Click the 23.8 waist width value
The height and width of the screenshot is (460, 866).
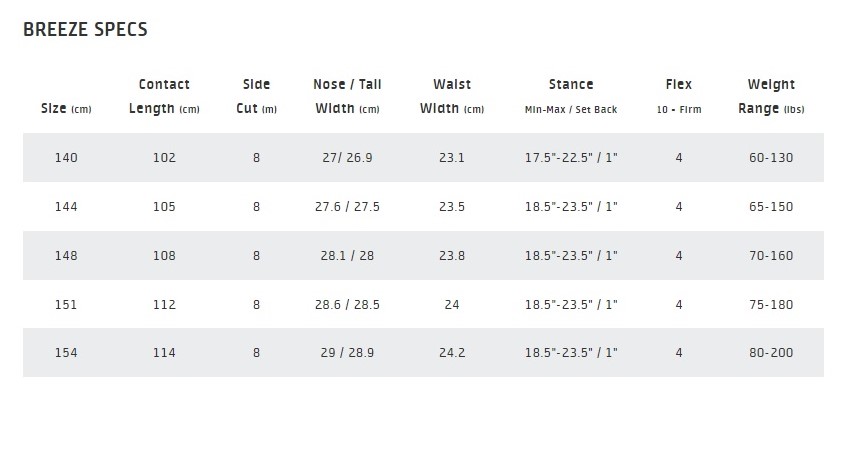tap(452, 256)
